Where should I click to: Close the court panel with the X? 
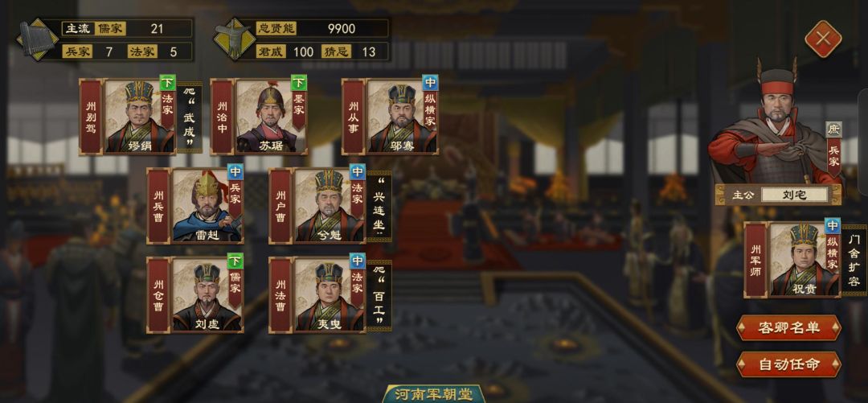(823, 39)
